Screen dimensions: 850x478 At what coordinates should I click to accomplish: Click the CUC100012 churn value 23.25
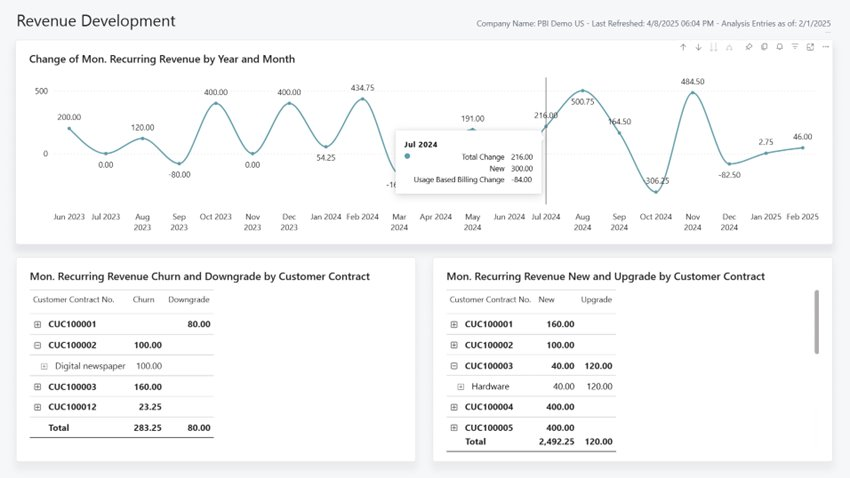coord(150,407)
